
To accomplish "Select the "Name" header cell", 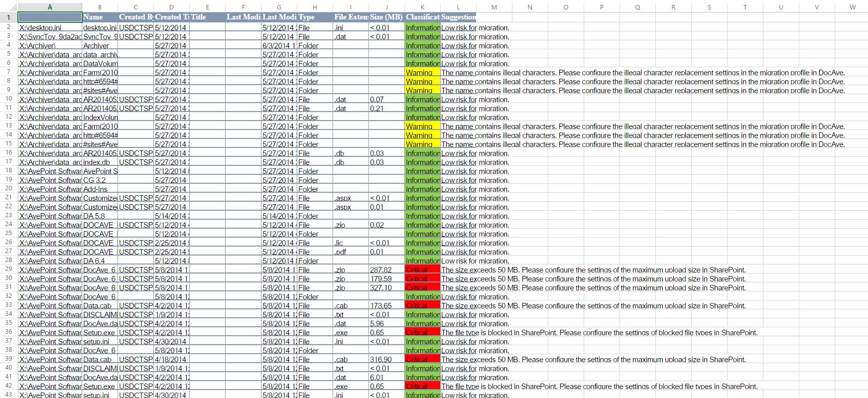I will click(x=100, y=17).
